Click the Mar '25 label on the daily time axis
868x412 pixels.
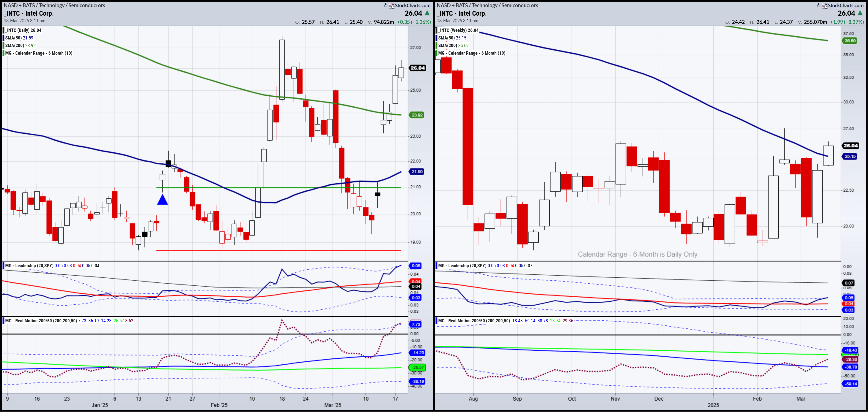click(333, 405)
